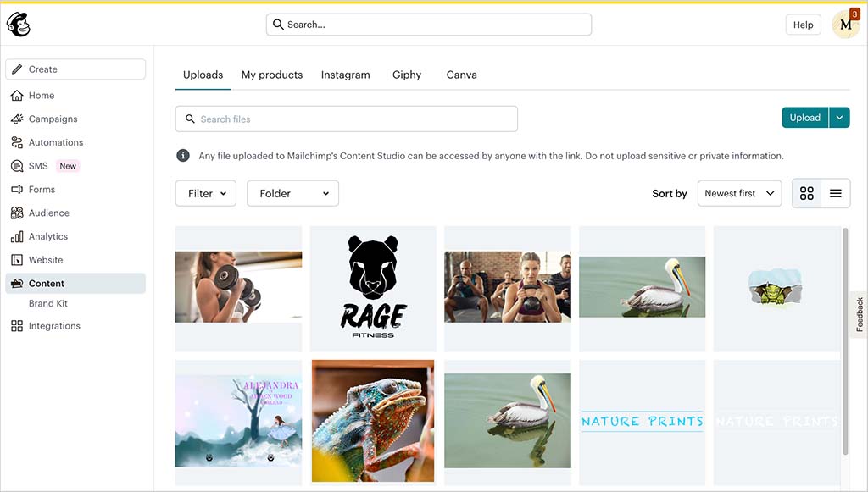
Task: Open SMS in sidebar
Action: point(38,166)
